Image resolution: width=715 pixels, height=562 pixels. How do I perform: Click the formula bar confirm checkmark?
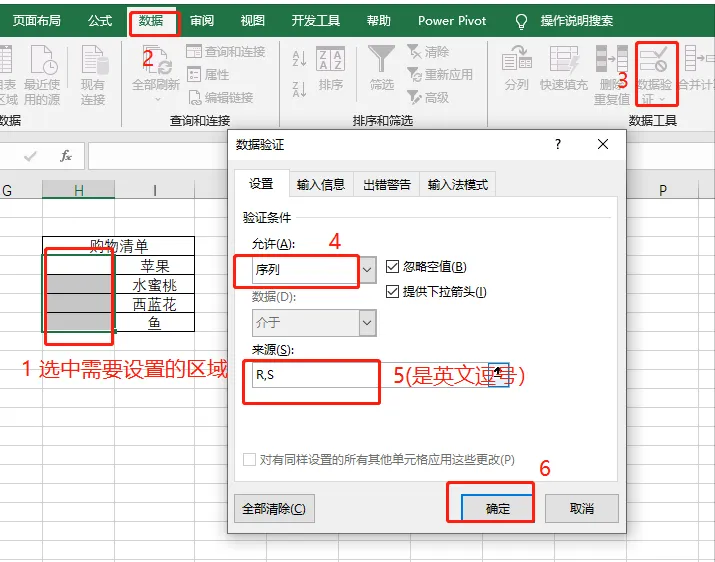[30, 156]
